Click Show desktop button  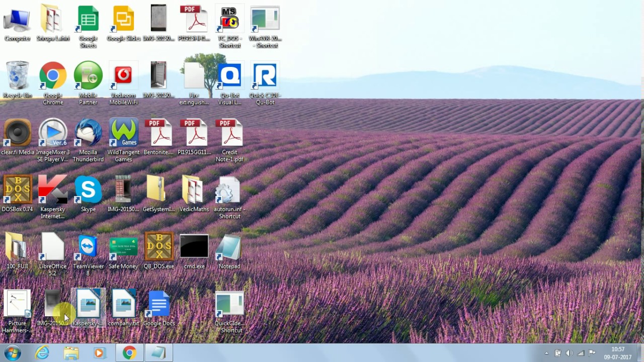pos(640,353)
